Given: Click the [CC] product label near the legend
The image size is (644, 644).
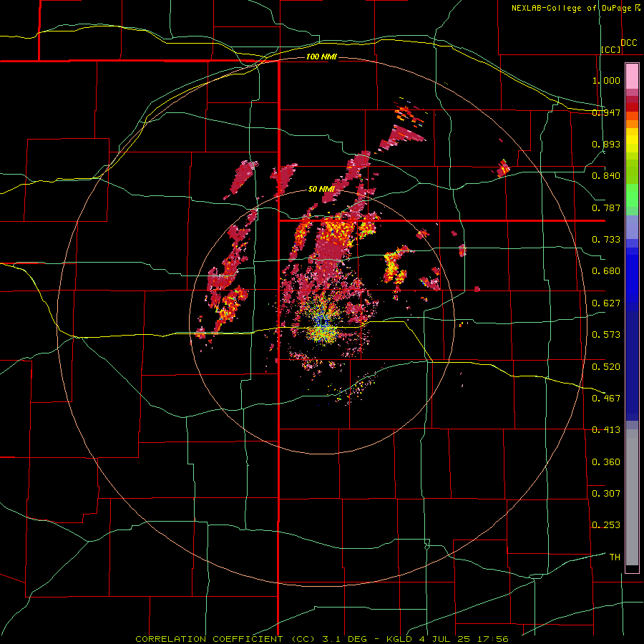Looking at the screenshot, I should (611, 49).
